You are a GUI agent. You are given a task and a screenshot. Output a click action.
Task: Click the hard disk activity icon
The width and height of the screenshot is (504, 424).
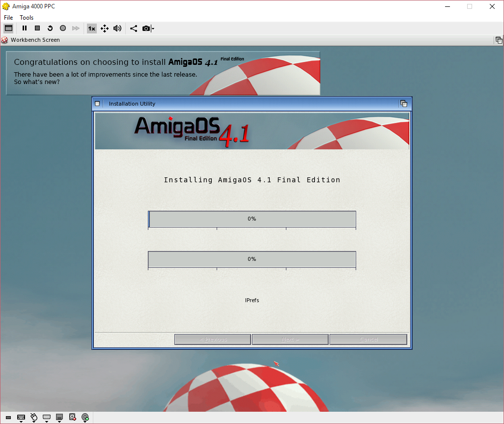(72, 417)
